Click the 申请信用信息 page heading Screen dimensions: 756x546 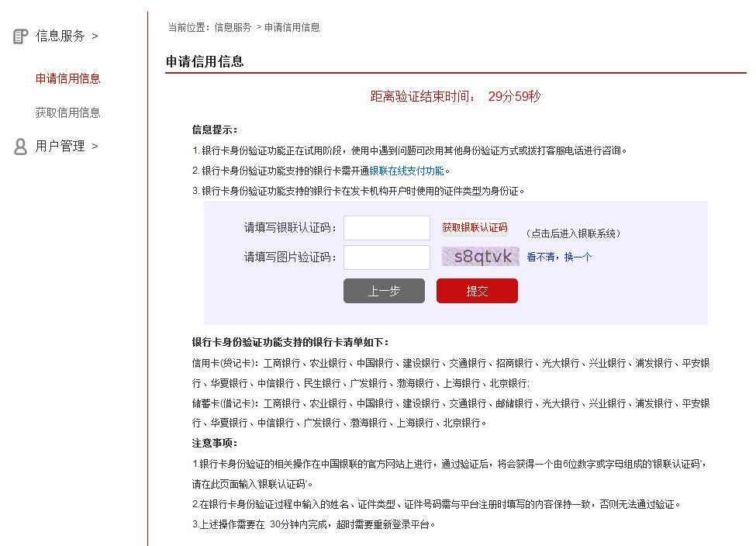coord(204,60)
